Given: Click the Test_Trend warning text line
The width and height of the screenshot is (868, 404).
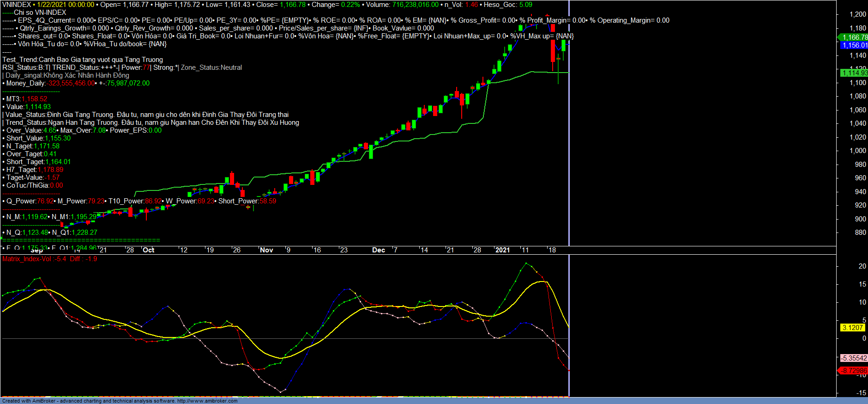Looking at the screenshot, I should click(x=83, y=60).
